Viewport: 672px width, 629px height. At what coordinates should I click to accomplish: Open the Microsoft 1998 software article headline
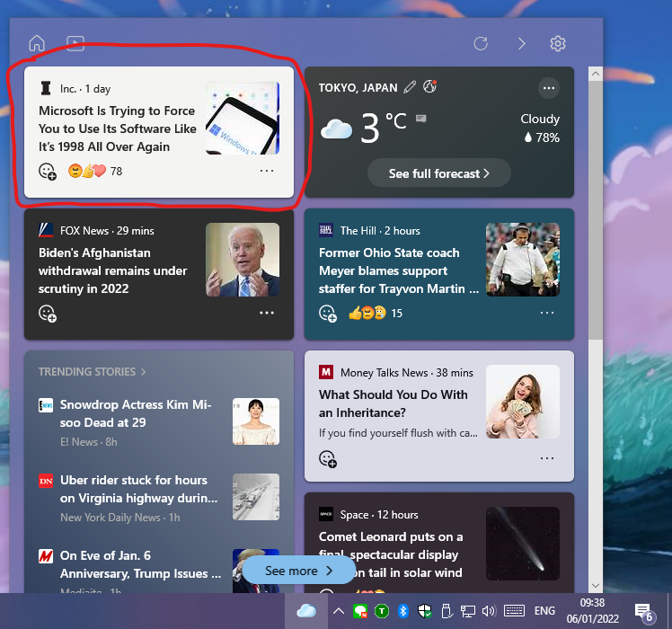coord(117,128)
